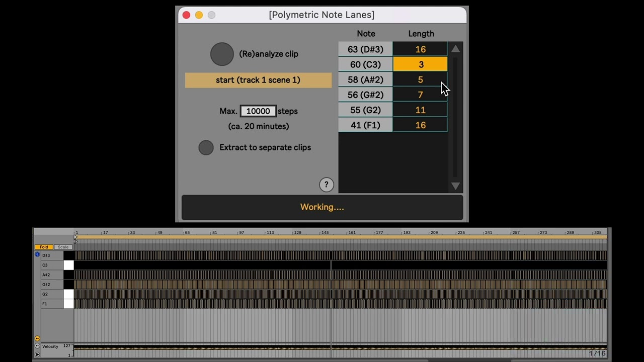This screenshot has width=644, height=362.
Task: Click the scroll up arrow in note list
Action: click(455, 49)
